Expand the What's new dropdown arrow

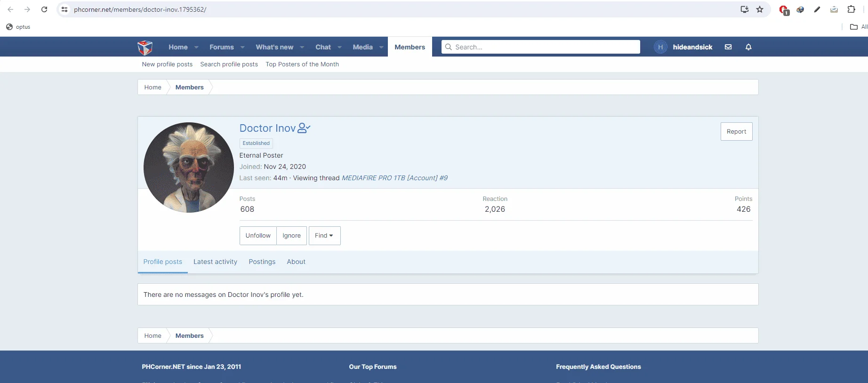pyautogui.click(x=302, y=47)
